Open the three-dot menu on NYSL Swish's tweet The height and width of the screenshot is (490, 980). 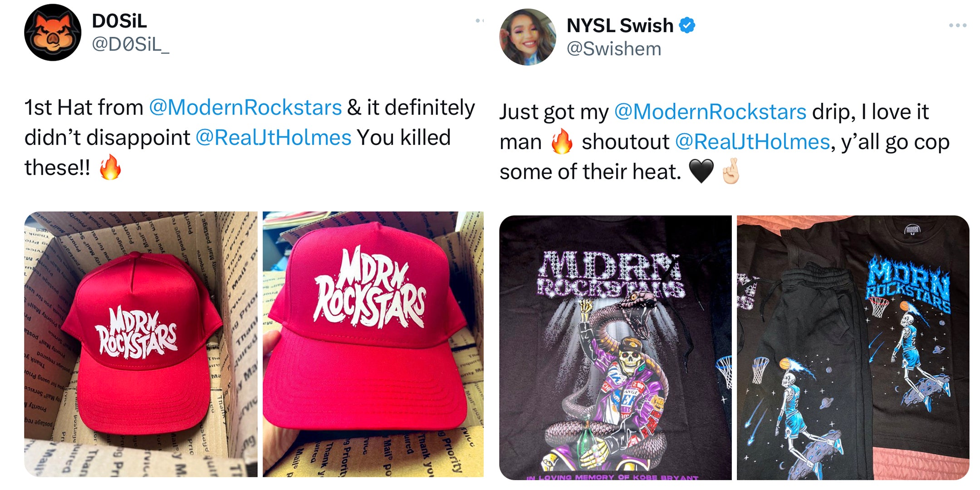tap(957, 25)
